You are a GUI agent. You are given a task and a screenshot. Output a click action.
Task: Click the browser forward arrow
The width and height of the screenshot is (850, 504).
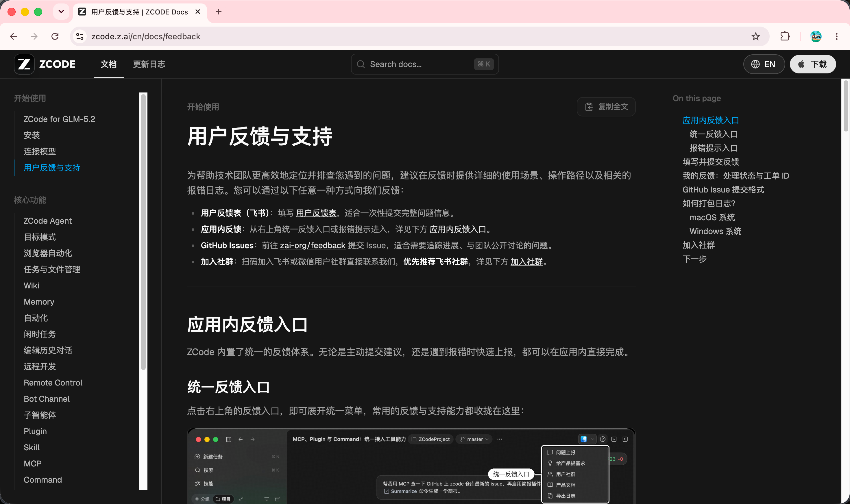pyautogui.click(x=34, y=36)
